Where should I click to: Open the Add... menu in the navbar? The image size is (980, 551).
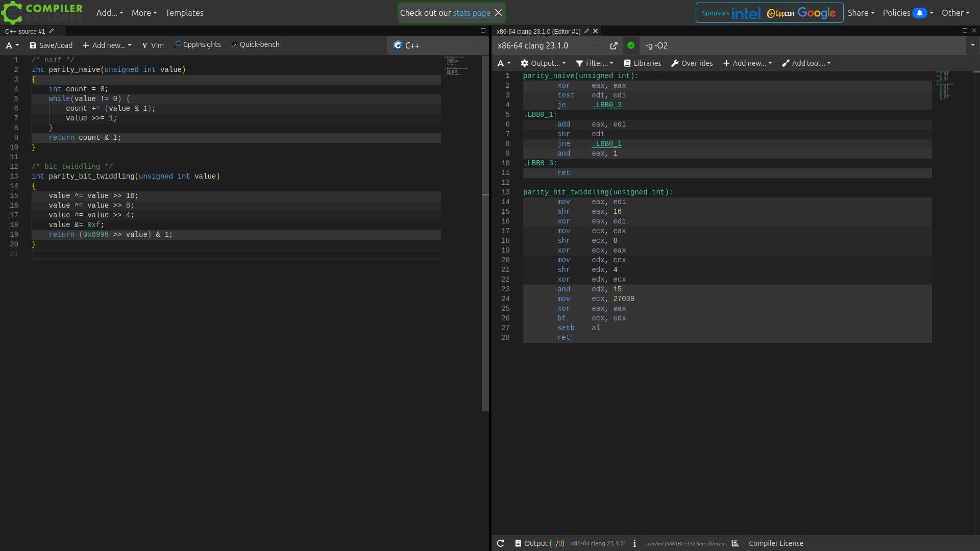point(110,13)
